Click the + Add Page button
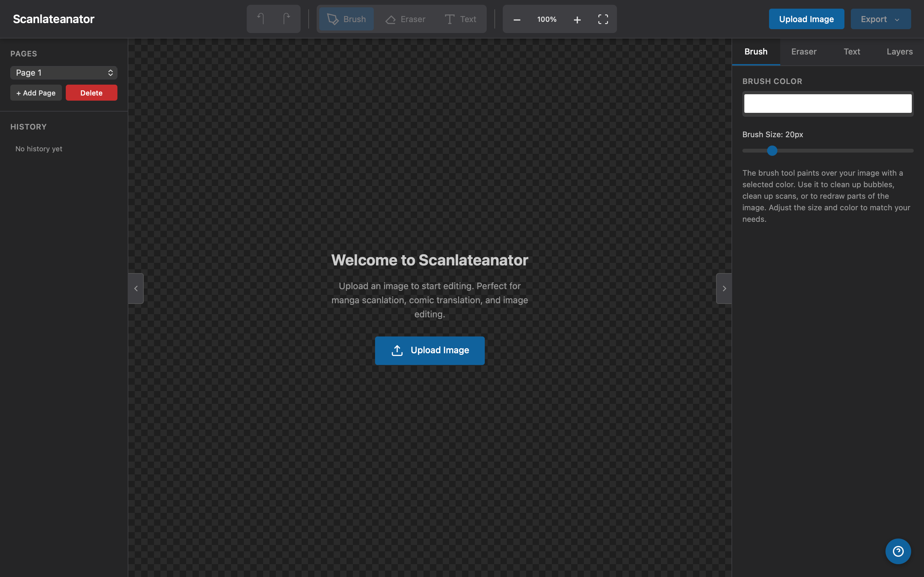Viewport: 924px width, 577px height. click(x=36, y=93)
